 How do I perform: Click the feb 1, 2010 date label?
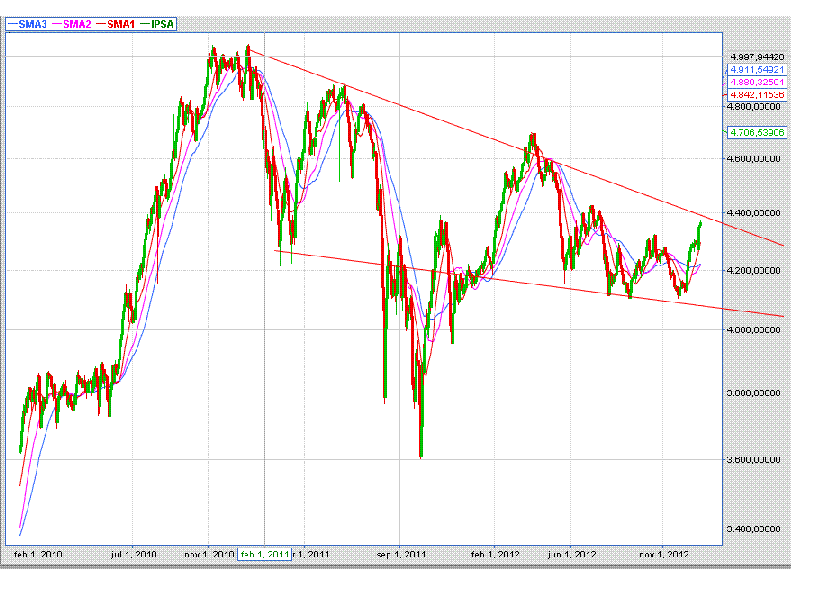click(x=39, y=553)
